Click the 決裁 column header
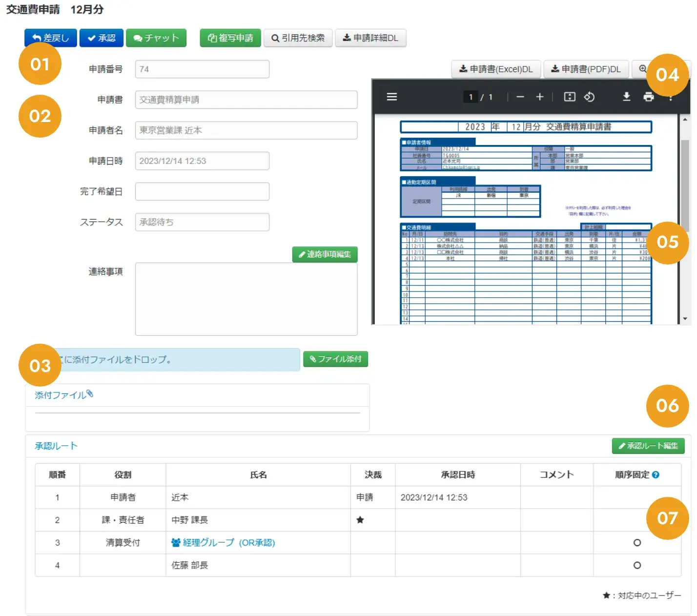Image resolution: width=697 pixels, height=616 pixels. (x=373, y=474)
